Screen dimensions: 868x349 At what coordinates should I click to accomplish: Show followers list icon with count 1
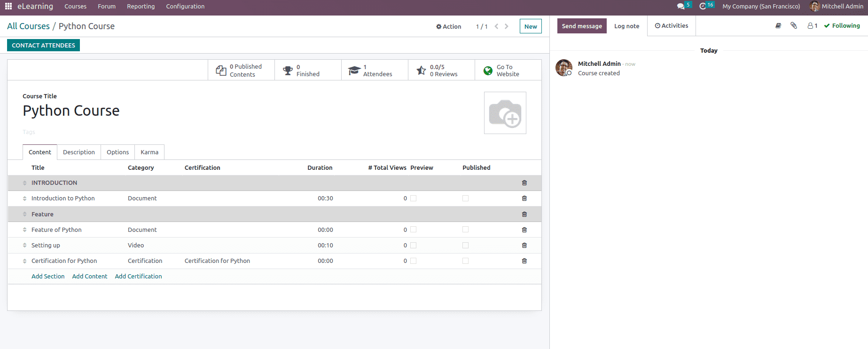[813, 26]
